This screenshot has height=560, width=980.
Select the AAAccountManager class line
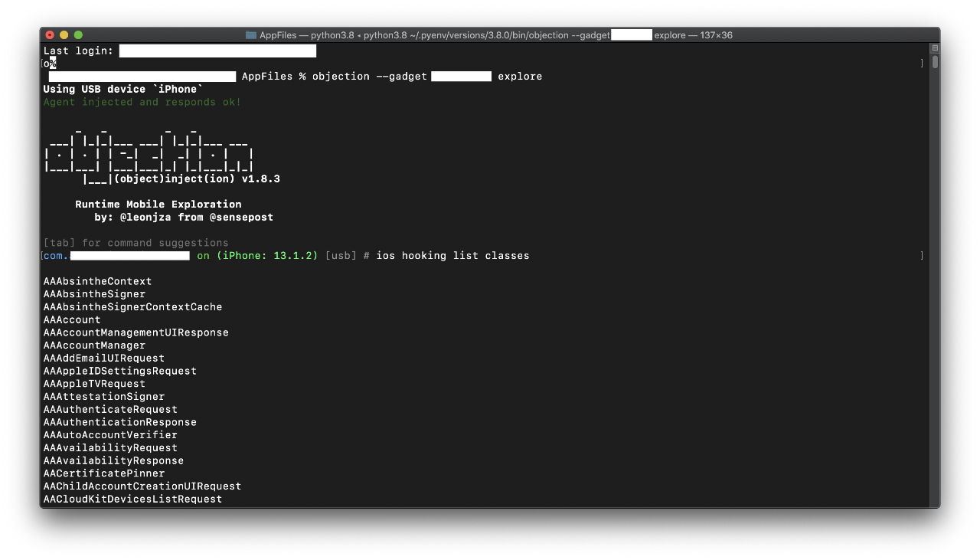click(x=94, y=345)
